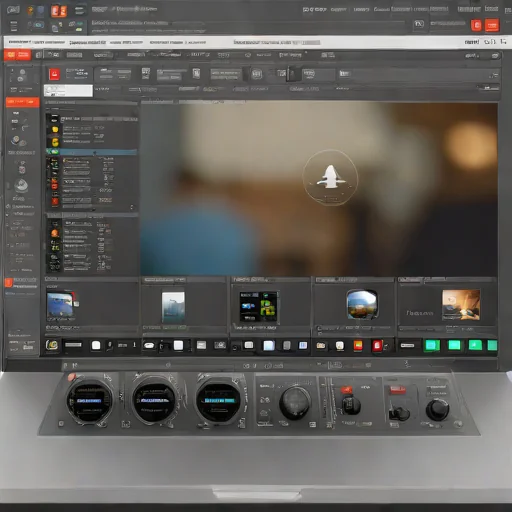This screenshot has width=512, height=512.
Task: Click the orange icon in the title bar
Action: pos(59,11)
